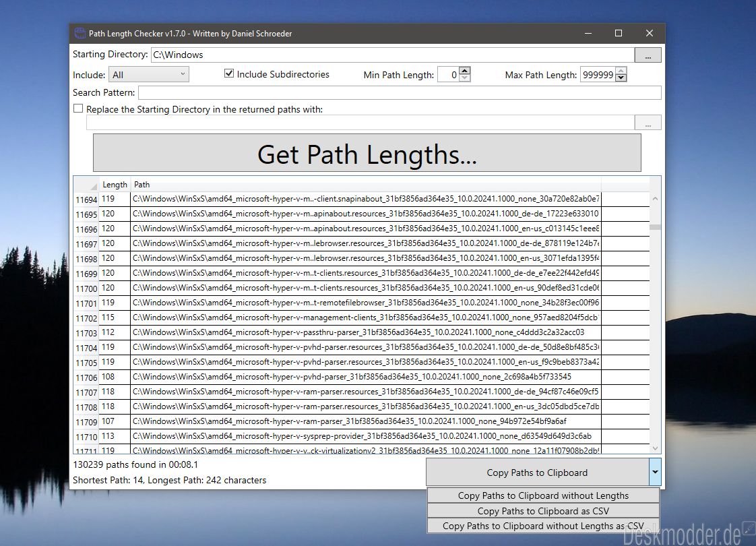The height and width of the screenshot is (546, 756).
Task: Click the length value 107 cell
Action: click(x=115, y=421)
